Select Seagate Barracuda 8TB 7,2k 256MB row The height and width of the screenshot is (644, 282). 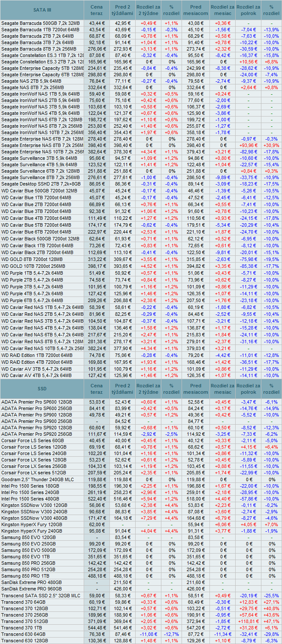point(141,49)
